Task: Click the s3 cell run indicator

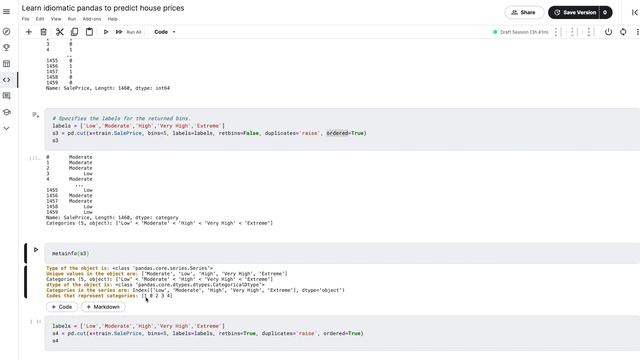Action: click(36, 115)
